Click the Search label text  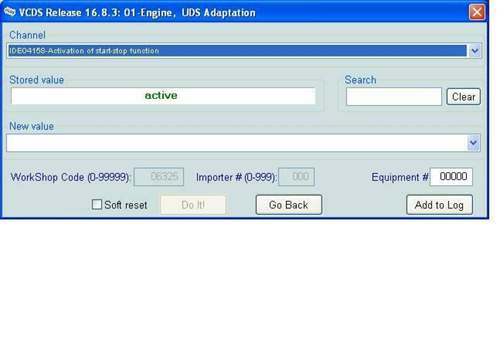point(360,80)
